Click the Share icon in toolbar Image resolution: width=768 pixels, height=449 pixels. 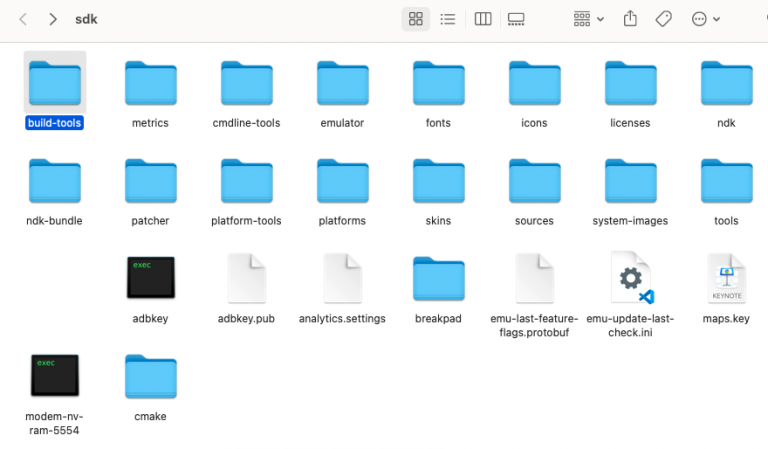coord(630,19)
